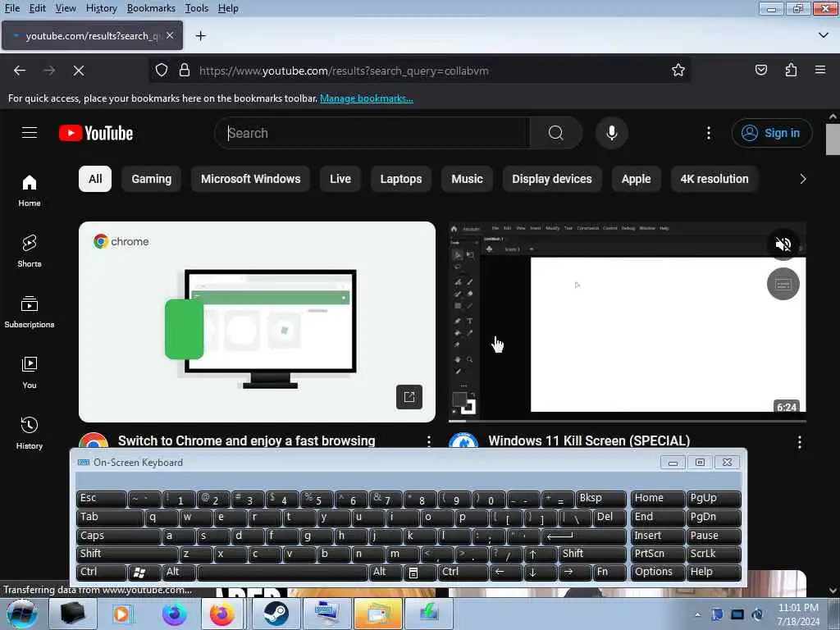
Task: Select the All filter chip
Action: (95, 179)
